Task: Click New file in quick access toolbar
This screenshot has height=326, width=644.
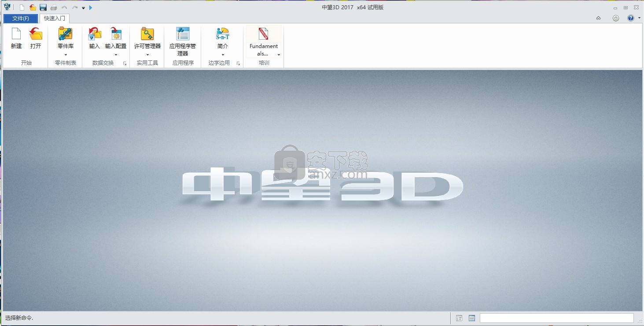Action: pyautogui.click(x=22, y=7)
